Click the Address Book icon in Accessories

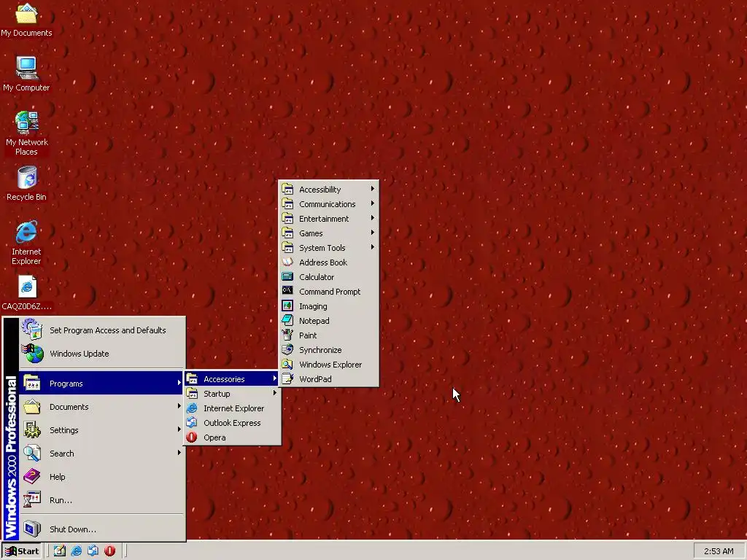pos(287,262)
